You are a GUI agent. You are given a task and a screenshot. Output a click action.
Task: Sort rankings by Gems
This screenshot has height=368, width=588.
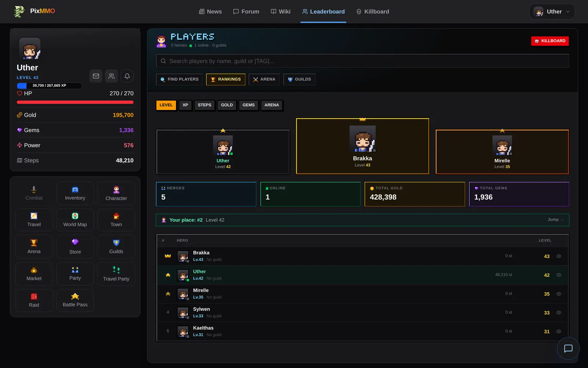[248, 105]
